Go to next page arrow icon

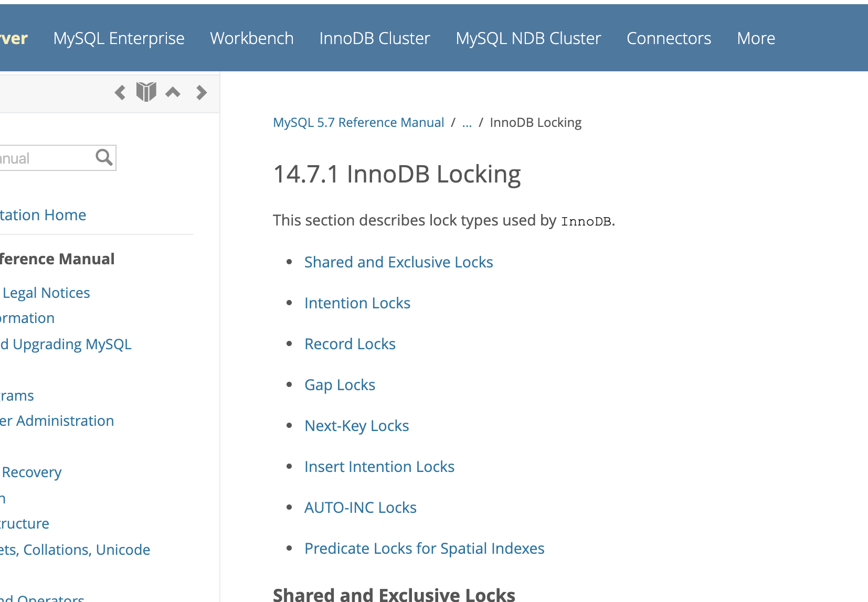click(202, 93)
